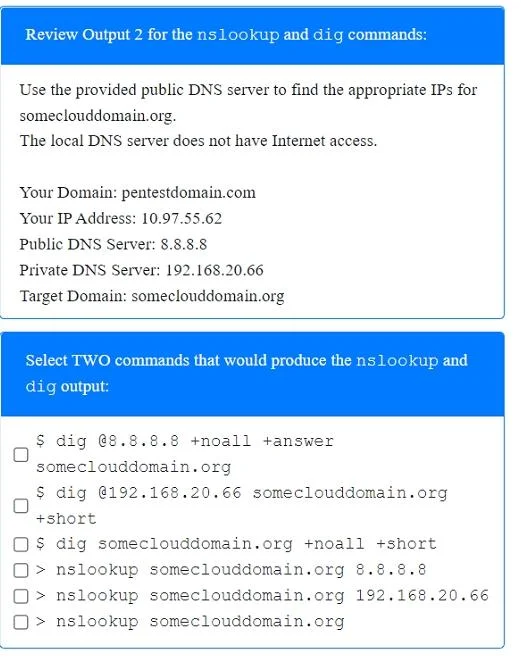Click 'nslookup someclouddomain.org 8.8.8.8' command text
The image size is (521, 670).
click(x=231, y=570)
